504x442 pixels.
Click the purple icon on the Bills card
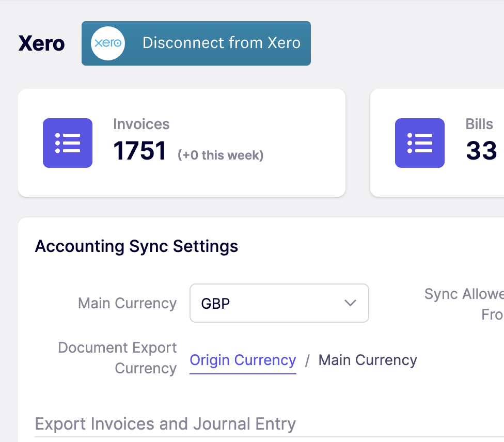click(419, 143)
